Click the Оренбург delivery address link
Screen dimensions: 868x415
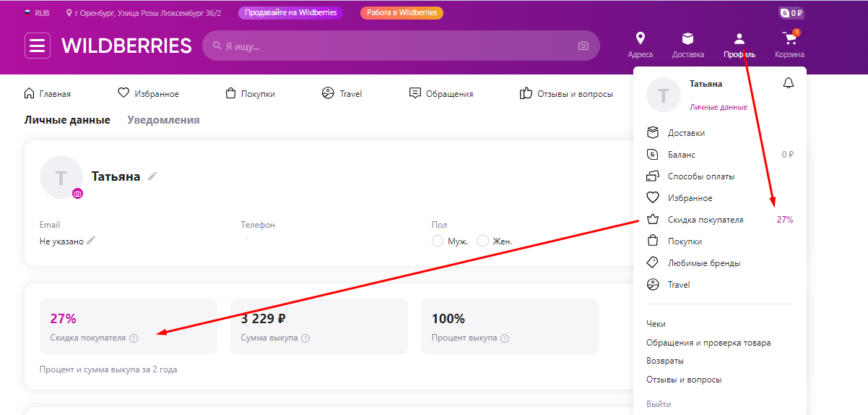tap(144, 13)
